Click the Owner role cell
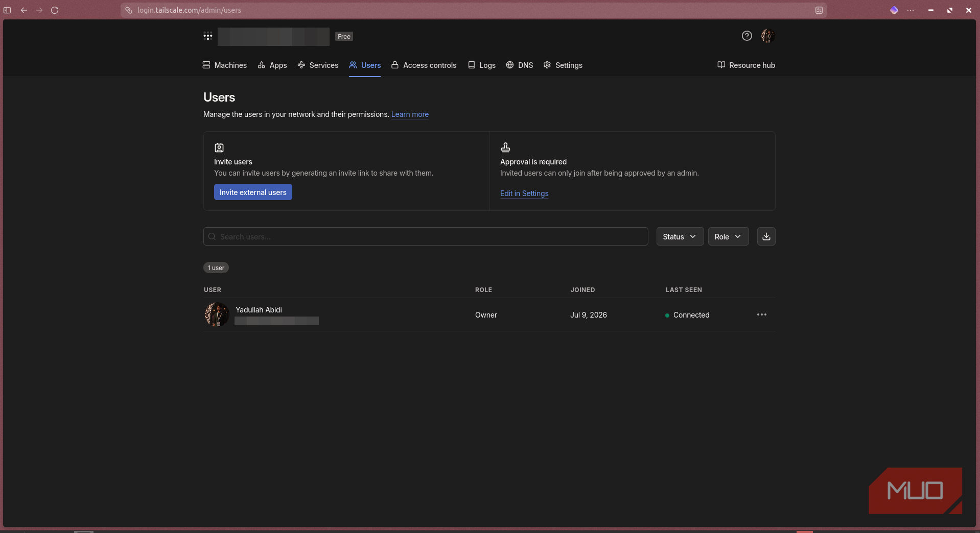 tap(486, 315)
